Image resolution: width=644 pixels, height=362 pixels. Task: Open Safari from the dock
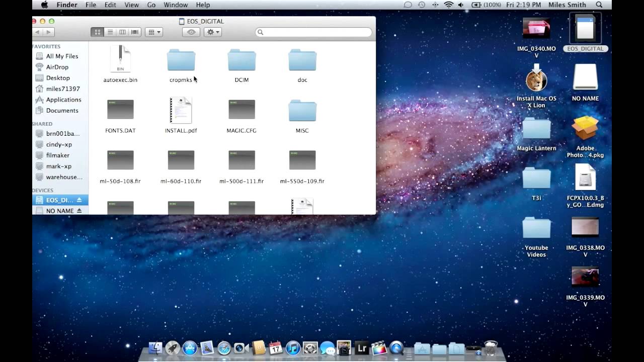(224, 348)
